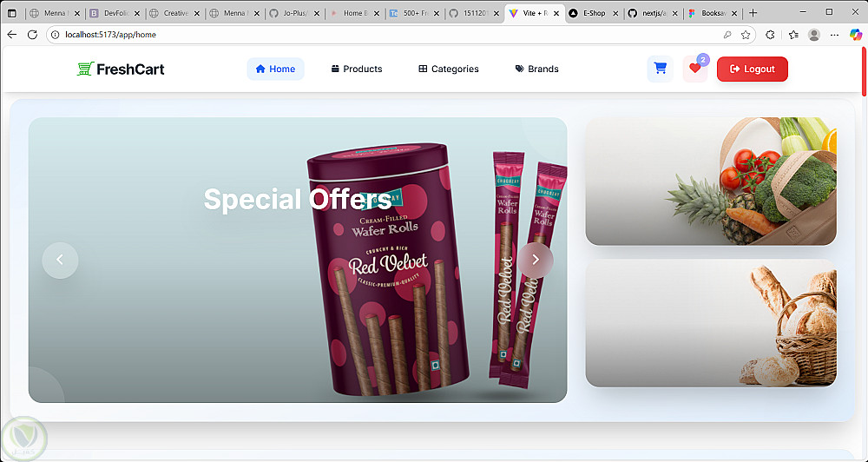Click the page vertical scrollbar thumb
Screen dimensions: 868x462
pyautogui.click(x=865, y=71)
